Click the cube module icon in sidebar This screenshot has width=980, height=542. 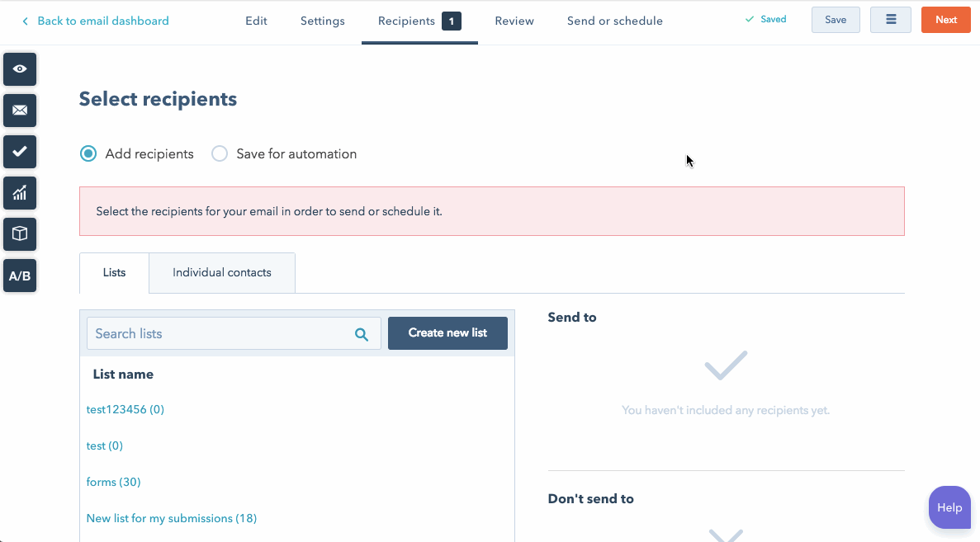click(x=20, y=234)
